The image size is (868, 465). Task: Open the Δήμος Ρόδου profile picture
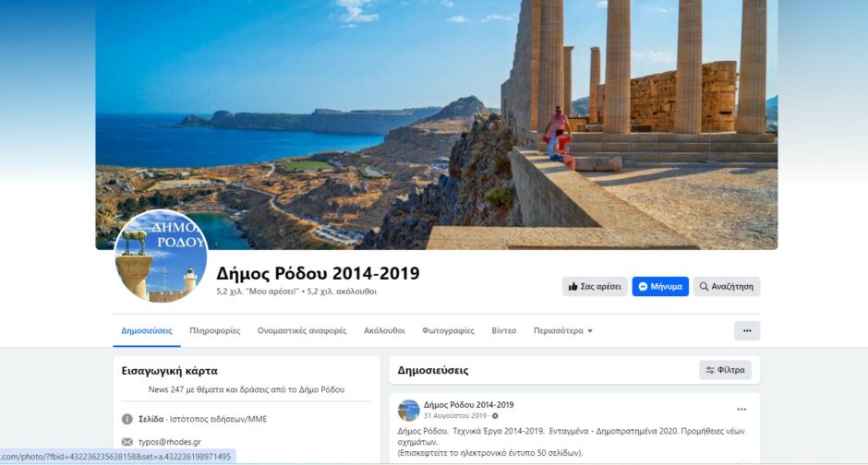click(161, 256)
